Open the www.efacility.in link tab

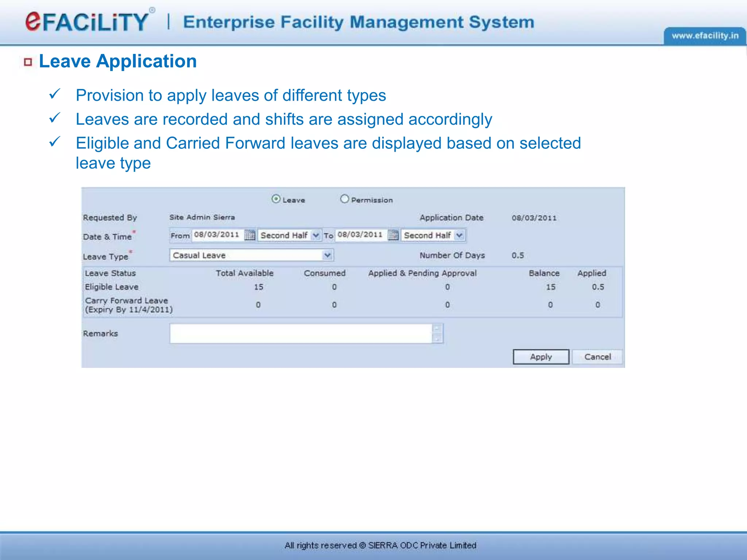705,36
